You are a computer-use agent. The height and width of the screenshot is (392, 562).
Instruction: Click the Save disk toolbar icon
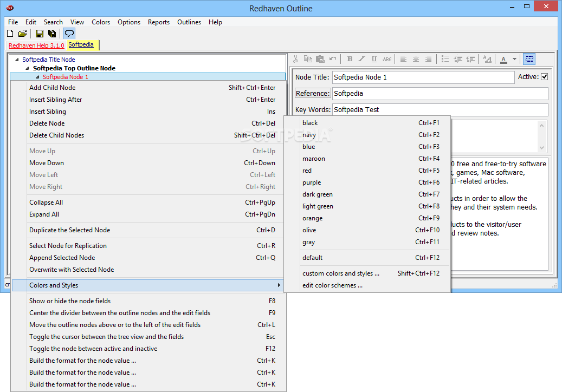click(x=40, y=34)
